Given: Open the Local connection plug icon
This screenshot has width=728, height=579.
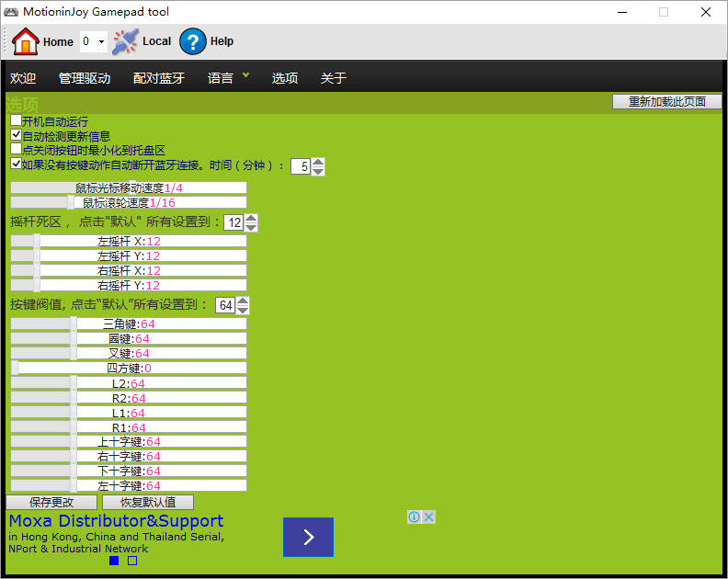Looking at the screenshot, I should click(125, 41).
